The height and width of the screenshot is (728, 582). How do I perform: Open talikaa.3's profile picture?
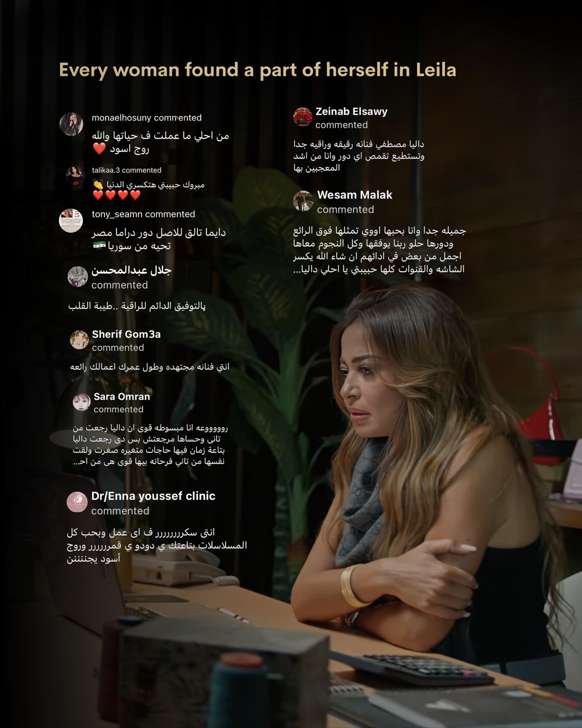[76, 176]
